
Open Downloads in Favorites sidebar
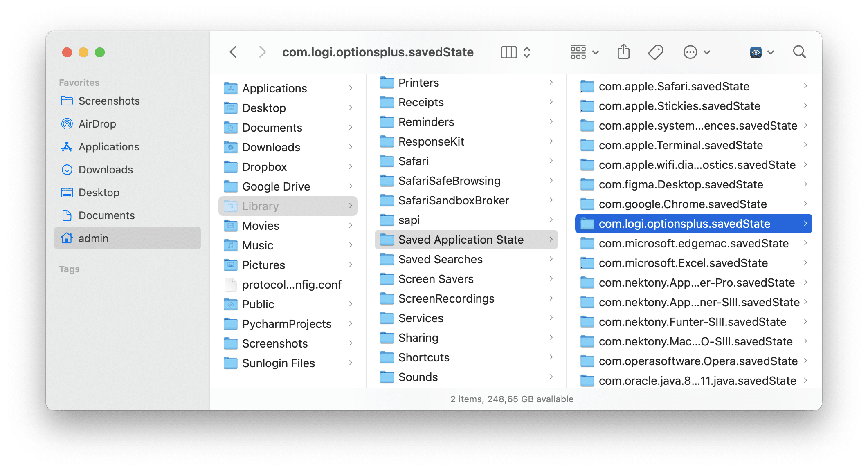click(128, 170)
